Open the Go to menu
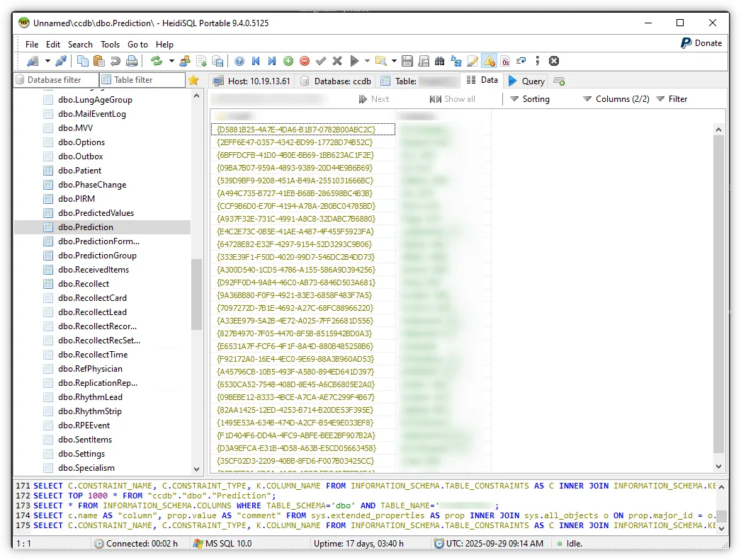The width and height of the screenshot is (741, 560). (x=137, y=45)
